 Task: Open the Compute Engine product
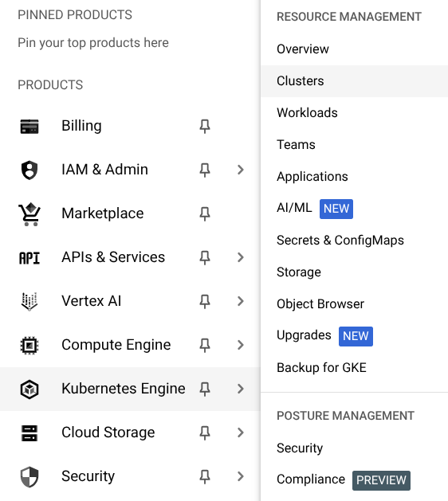point(116,345)
